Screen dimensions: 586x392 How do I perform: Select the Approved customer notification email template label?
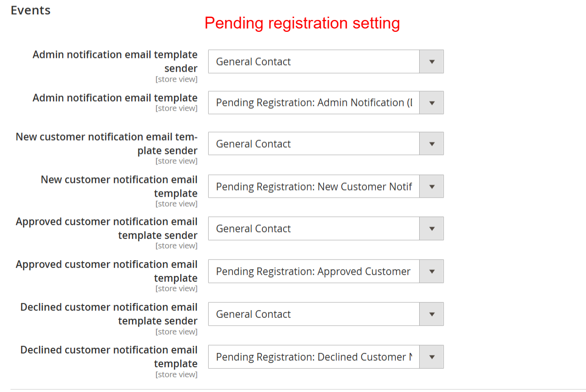(x=106, y=271)
